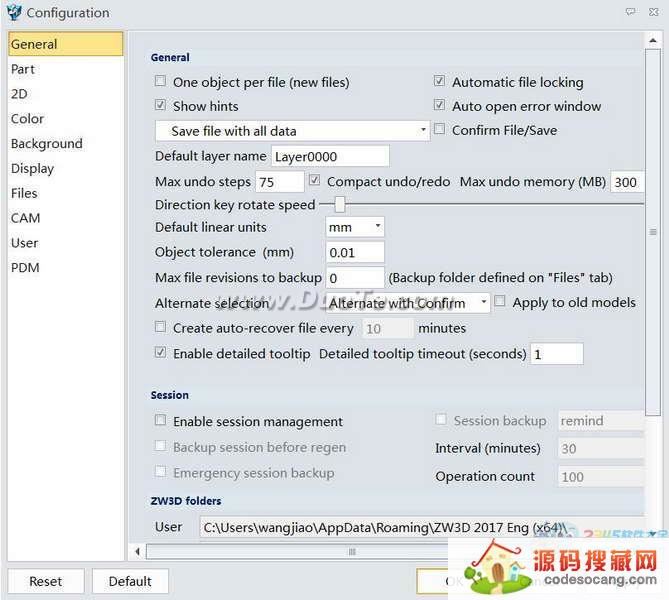Open the Background settings category
This screenshot has width=669, height=600.
[x=46, y=144]
